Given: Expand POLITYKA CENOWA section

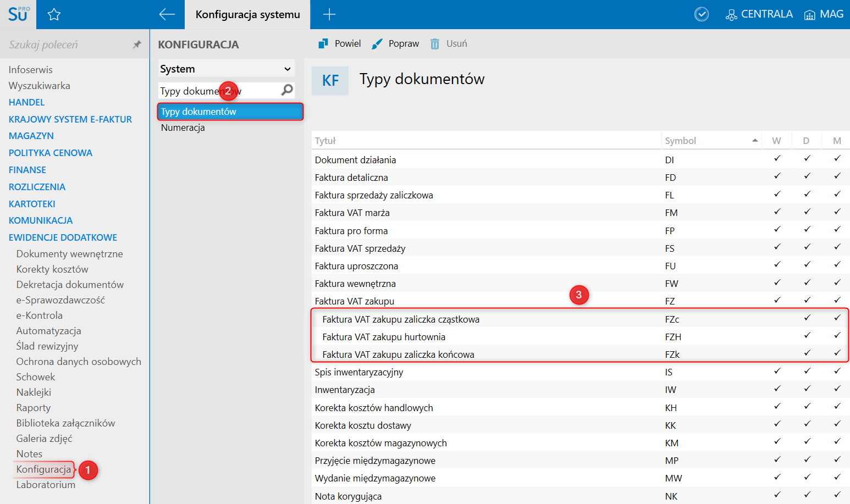Looking at the screenshot, I should [x=51, y=153].
